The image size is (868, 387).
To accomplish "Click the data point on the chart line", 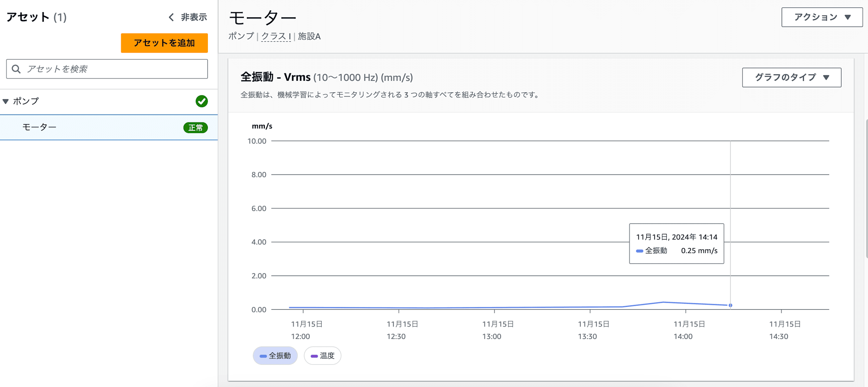I will [x=730, y=305].
